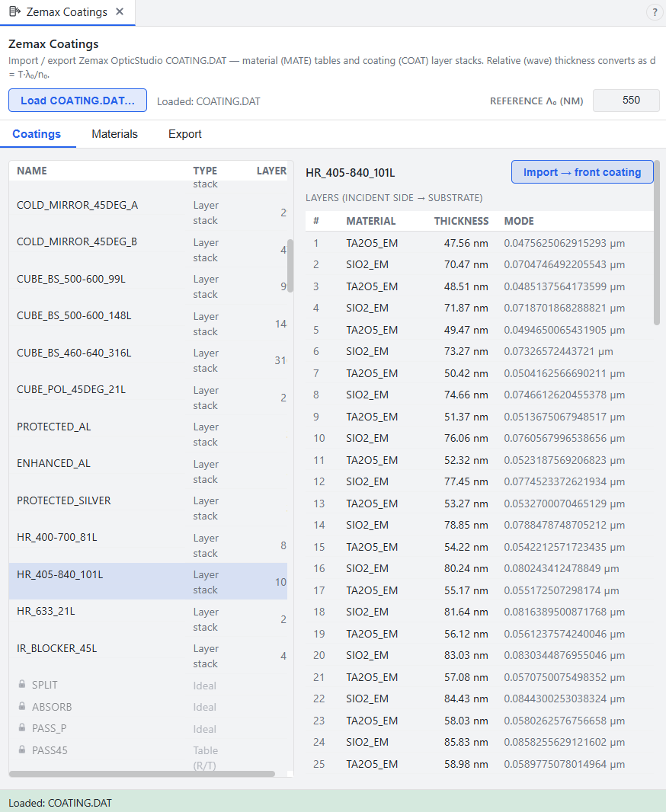The width and height of the screenshot is (666, 812).
Task: Select the ENHANCED_AL coating
Action: click(x=148, y=472)
